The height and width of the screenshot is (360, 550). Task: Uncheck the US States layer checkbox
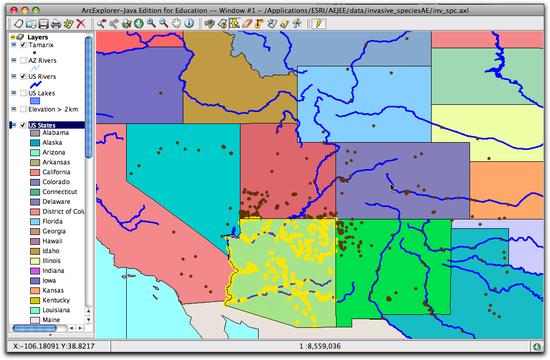pyautogui.click(x=23, y=125)
